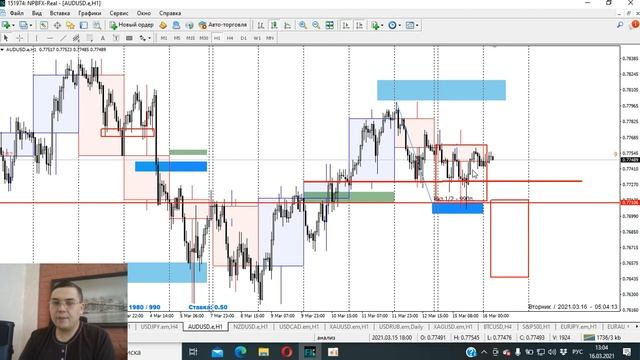Open the Periods clock icon
This screenshot has height=360, width=640.
(x=392, y=25)
